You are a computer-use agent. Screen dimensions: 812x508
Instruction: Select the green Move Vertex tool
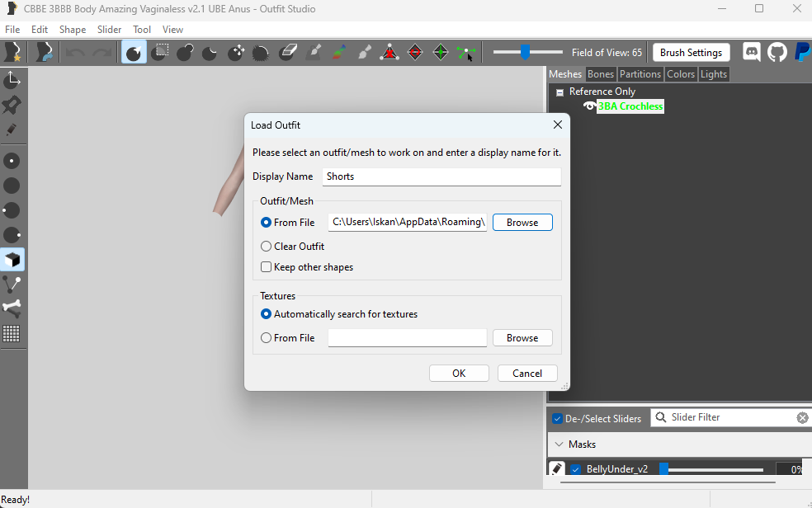tap(466, 52)
